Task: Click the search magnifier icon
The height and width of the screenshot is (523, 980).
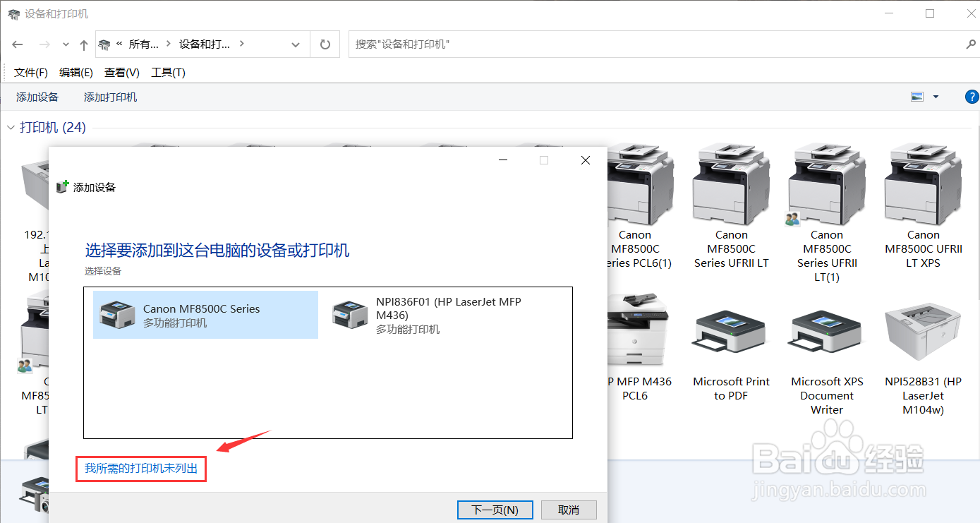Action: click(x=971, y=44)
